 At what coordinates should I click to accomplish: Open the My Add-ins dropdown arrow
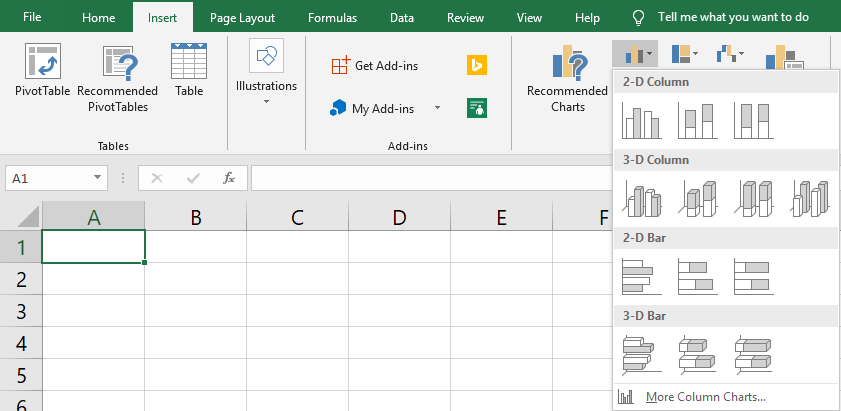tap(437, 108)
